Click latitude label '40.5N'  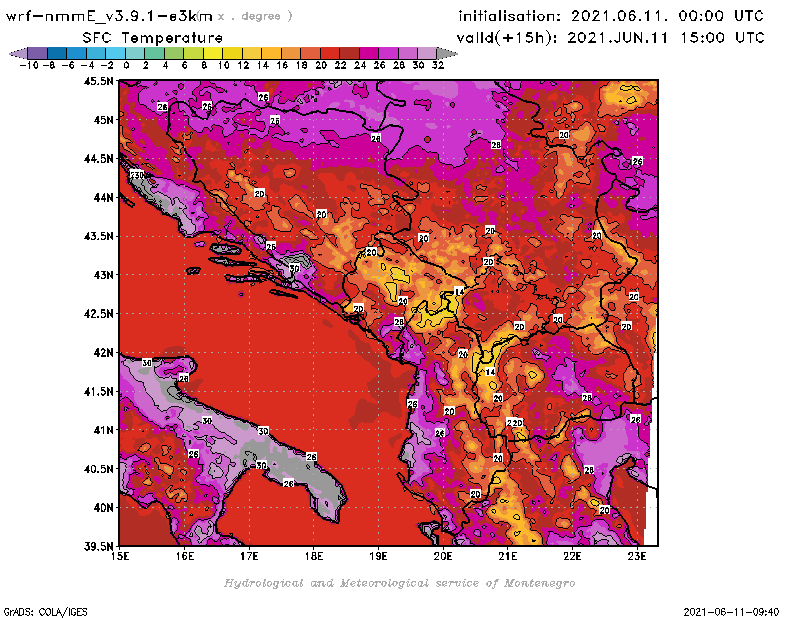(99, 469)
